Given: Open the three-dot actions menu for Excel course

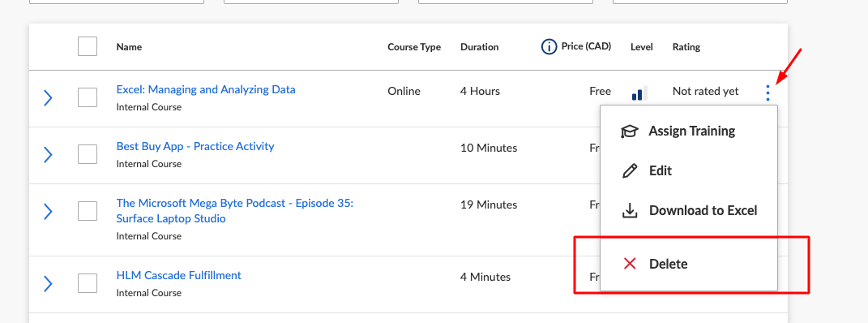Looking at the screenshot, I should coord(768,93).
